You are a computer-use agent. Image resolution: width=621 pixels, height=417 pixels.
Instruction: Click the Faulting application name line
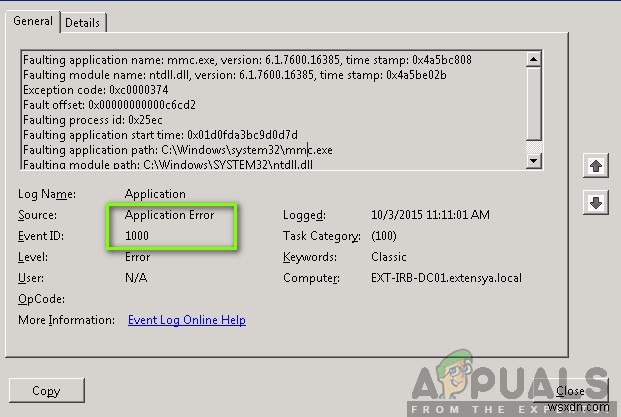(247, 60)
